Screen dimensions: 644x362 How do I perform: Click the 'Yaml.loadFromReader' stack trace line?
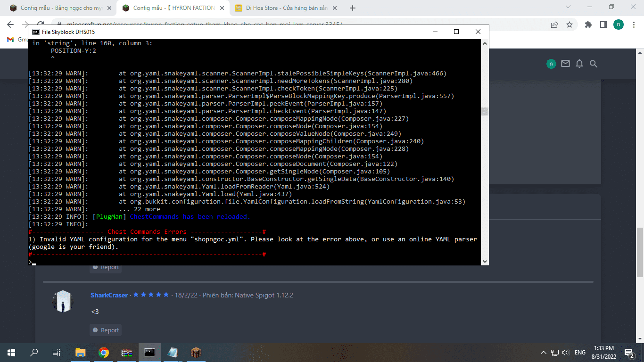pos(179,187)
